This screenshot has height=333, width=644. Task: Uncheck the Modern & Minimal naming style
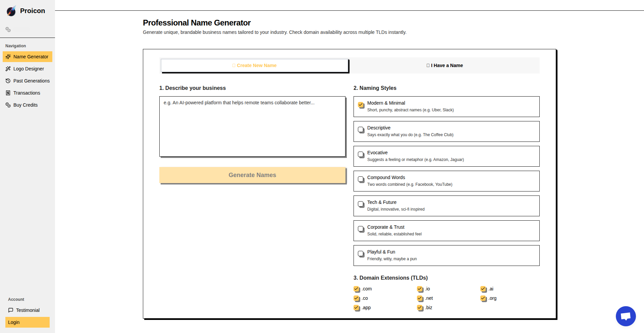[x=361, y=105]
